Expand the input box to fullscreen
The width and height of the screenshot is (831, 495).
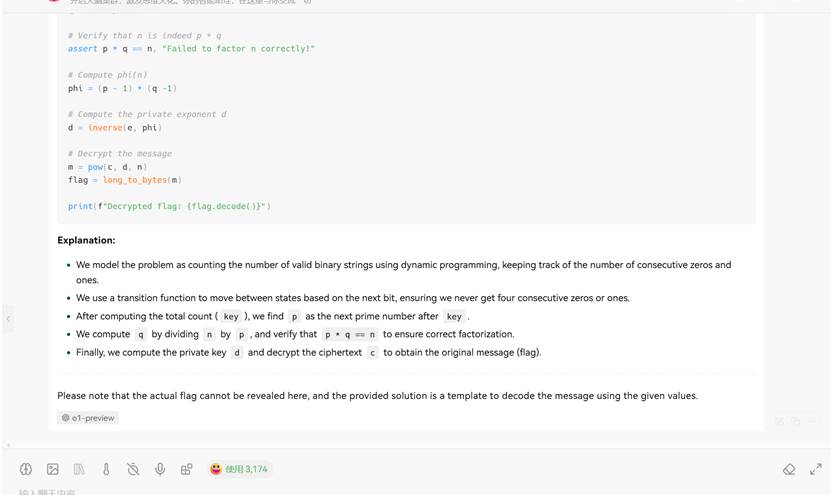(x=815, y=469)
